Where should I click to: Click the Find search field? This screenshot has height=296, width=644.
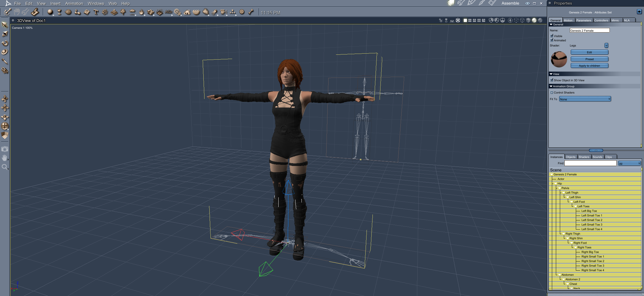(590, 163)
